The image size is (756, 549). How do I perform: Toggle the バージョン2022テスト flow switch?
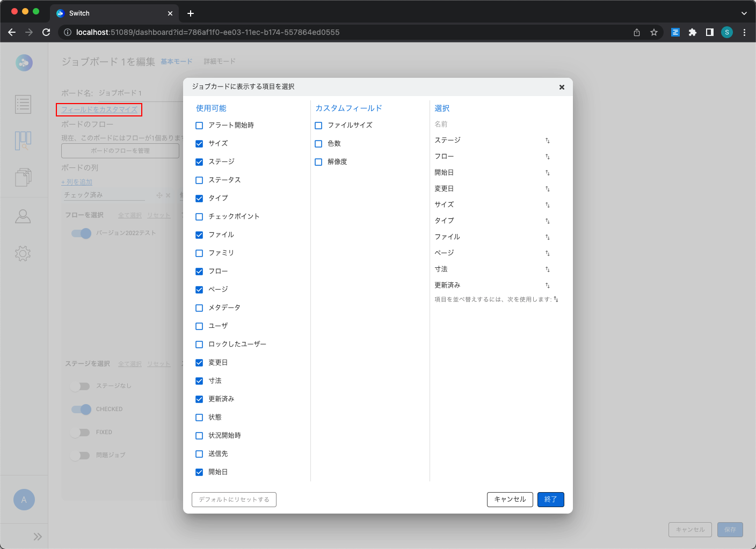point(81,233)
